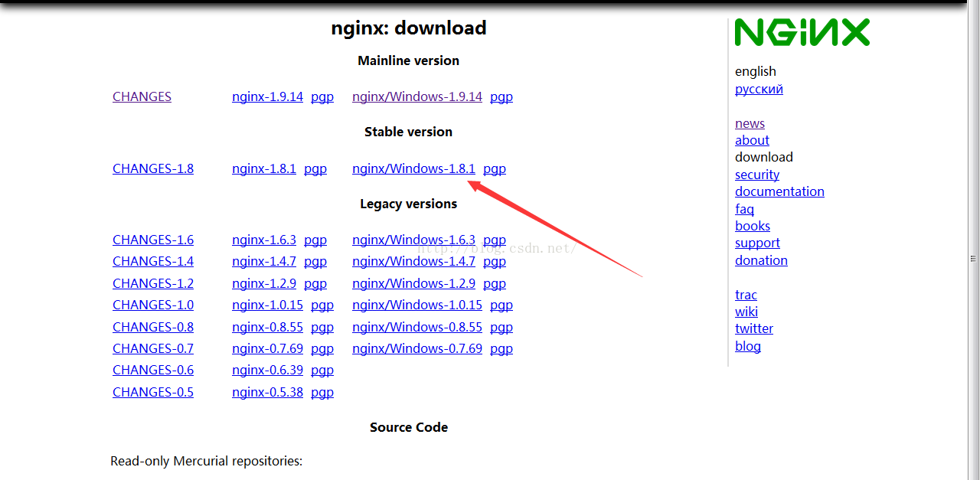This screenshot has width=980, height=480.
Task: Open CHANGES-1.4 link
Action: click(153, 261)
